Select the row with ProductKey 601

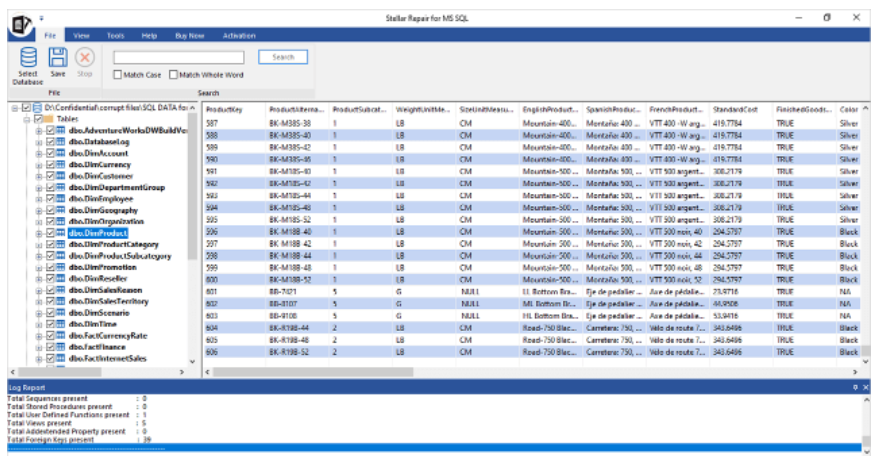coord(531,292)
